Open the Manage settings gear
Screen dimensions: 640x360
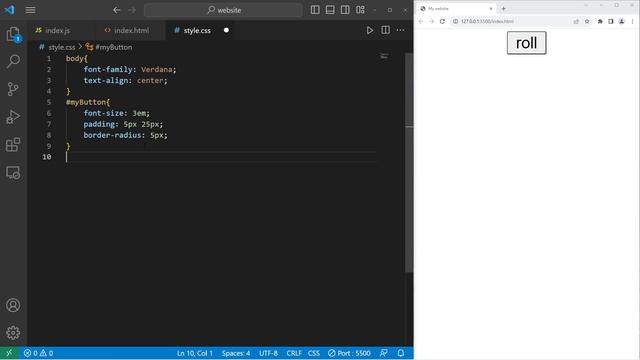[13, 333]
